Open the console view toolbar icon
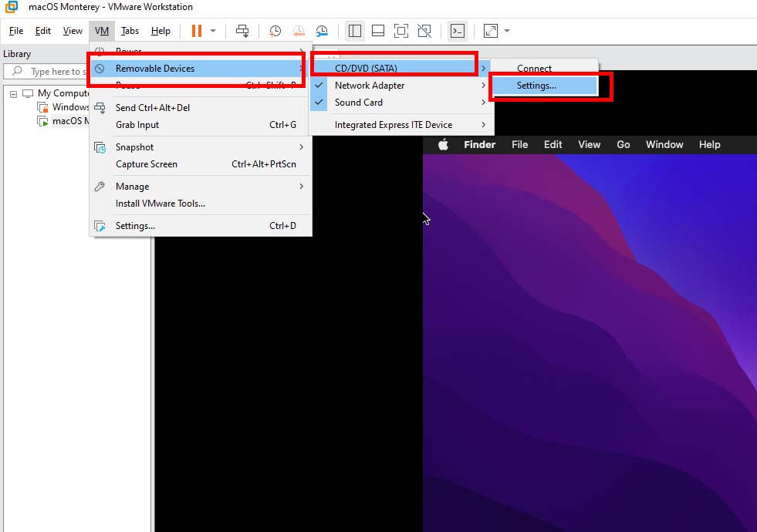Viewport: 757px width, 532px height. pos(458,31)
